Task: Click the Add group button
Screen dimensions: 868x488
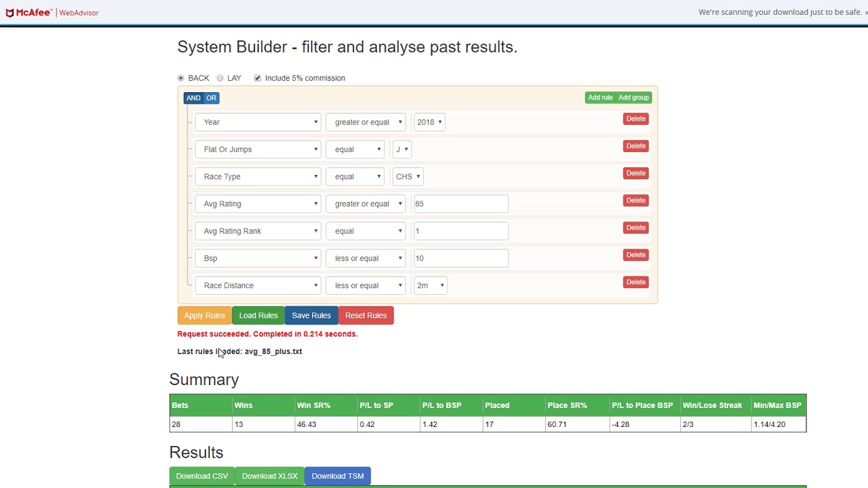Action: pos(633,98)
